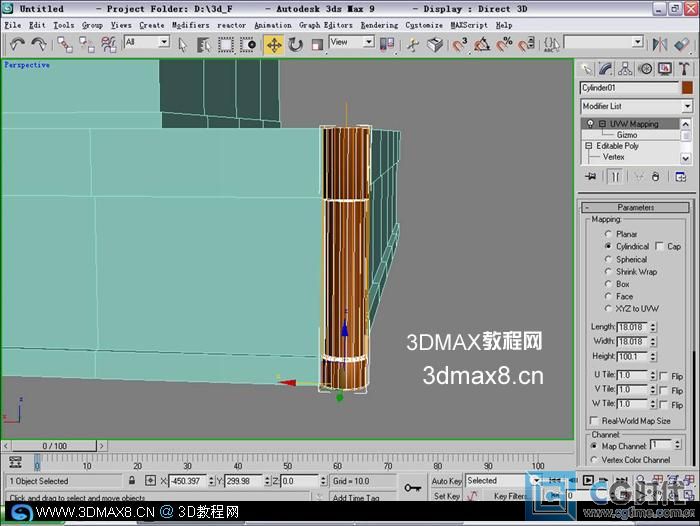Select Vertex Color Channel radio button
This screenshot has height=526, width=700.
tap(594, 459)
